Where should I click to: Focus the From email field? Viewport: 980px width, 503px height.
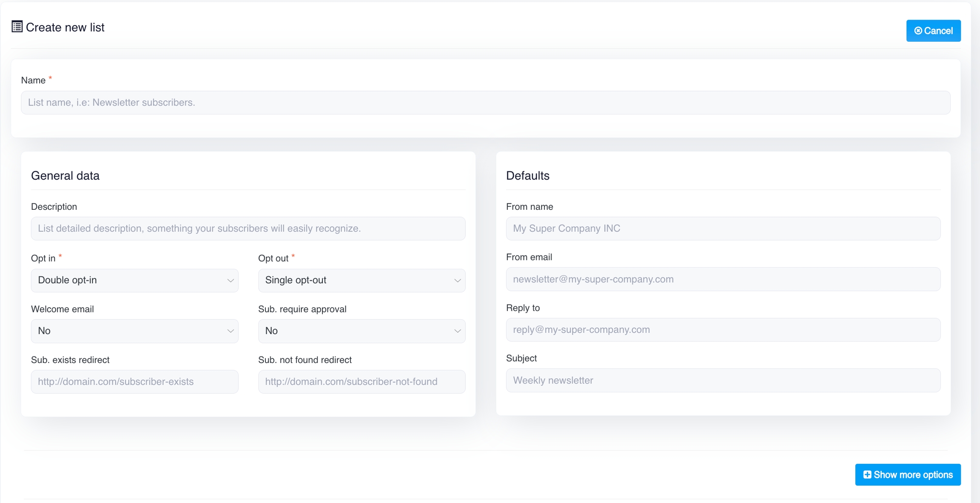[x=723, y=279]
